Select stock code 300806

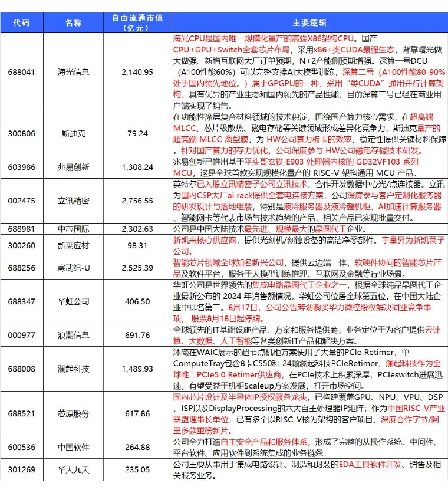click(x=22, y=133)
